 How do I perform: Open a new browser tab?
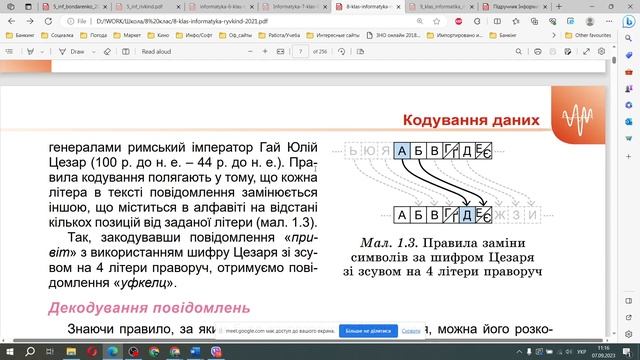[559, 7]
